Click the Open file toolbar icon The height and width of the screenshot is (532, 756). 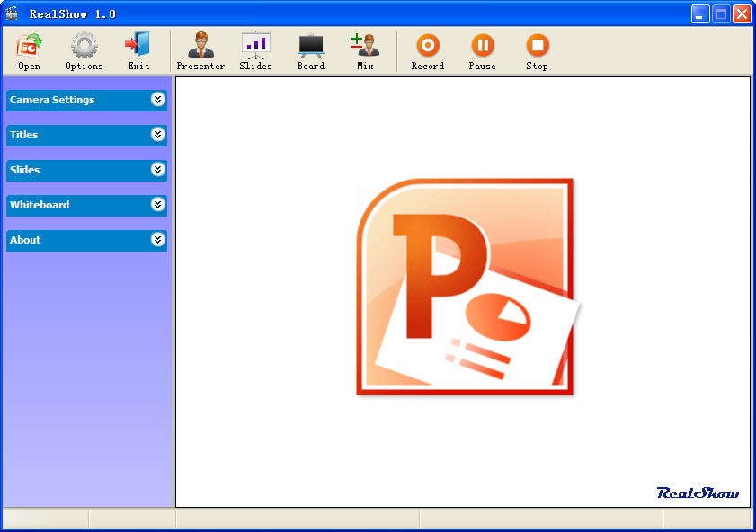pyautogui.click(x=29, y=45)
